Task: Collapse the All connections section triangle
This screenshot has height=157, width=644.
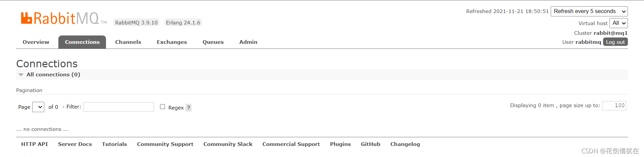Action: (x=21, y=75)
